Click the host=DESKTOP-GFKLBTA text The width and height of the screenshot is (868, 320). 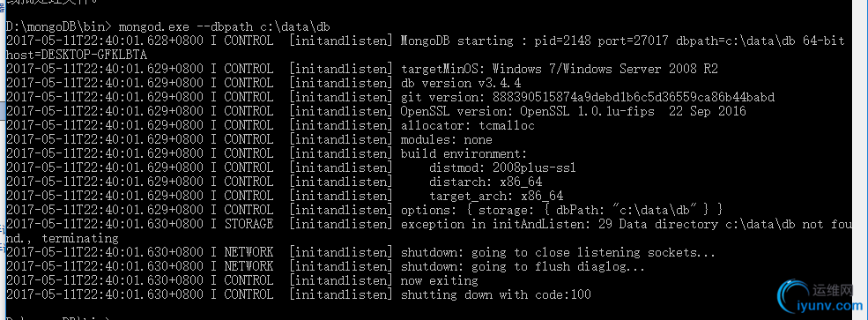77,55
